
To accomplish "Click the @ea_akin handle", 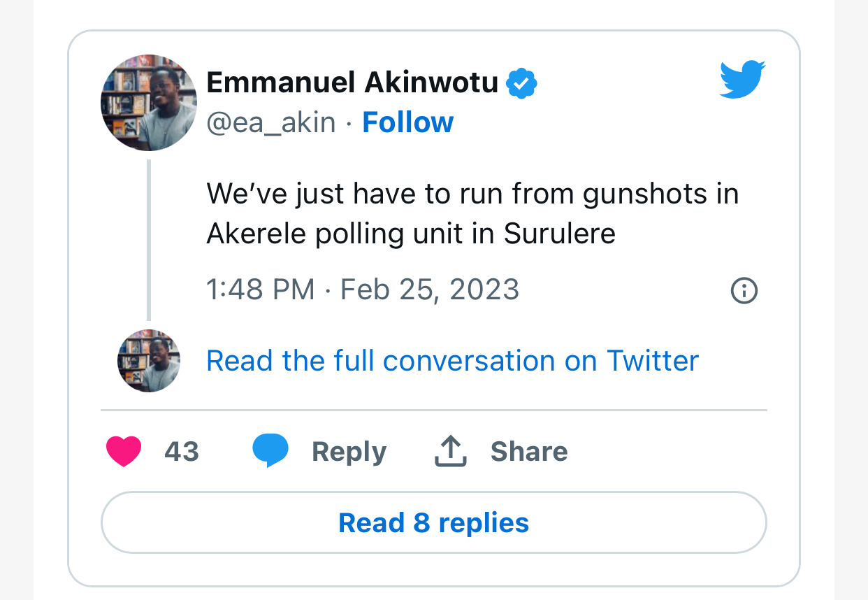I will point(270,123).
